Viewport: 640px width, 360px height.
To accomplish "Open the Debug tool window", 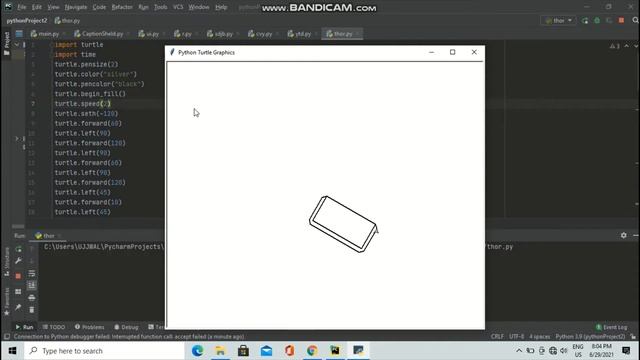I will click(x=127, y=327).
